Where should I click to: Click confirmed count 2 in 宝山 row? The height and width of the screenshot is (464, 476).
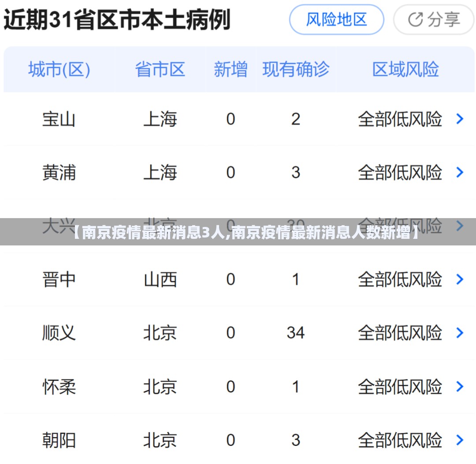296,119
